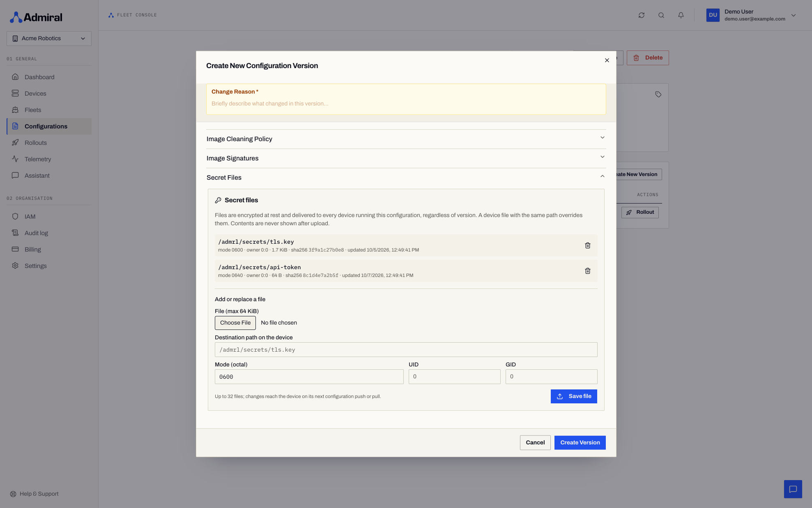
Task: Cancel the configuration version dialog
Action: pyautogui.click(x=535, y=443)
